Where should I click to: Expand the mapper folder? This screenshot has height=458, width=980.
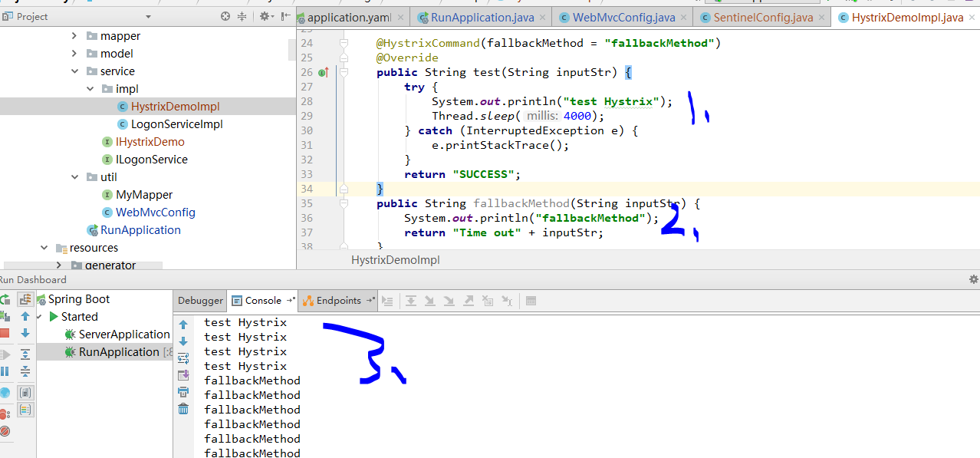tap(74, 35)
